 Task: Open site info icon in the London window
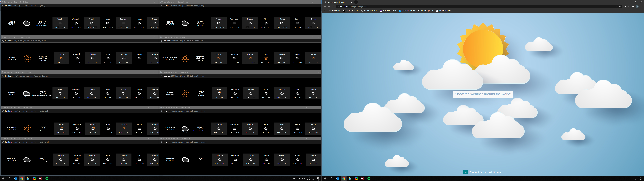[162, 142]
